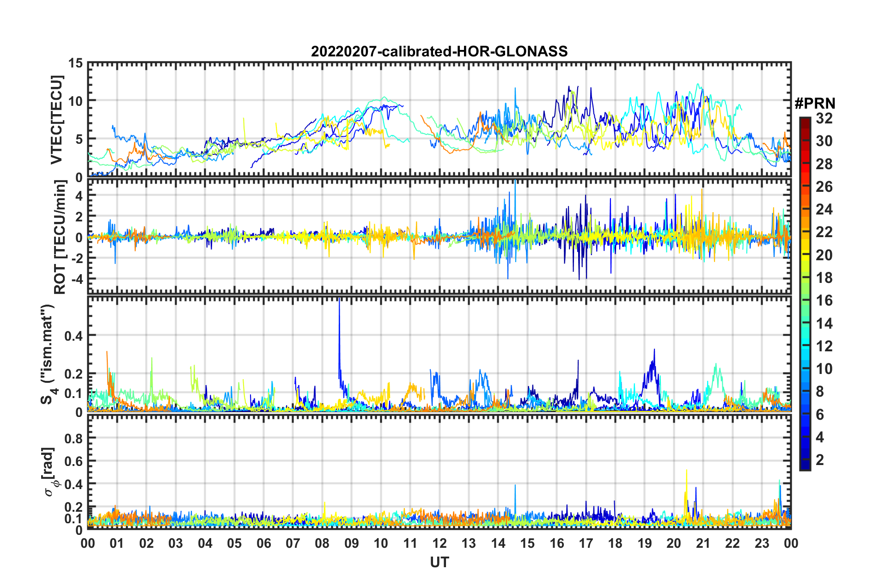This screenshot has height=588, width=879.
Task: Click the 15 tick label on the VTEC axis
Action: pyautogui.click(x=76, y=63)
